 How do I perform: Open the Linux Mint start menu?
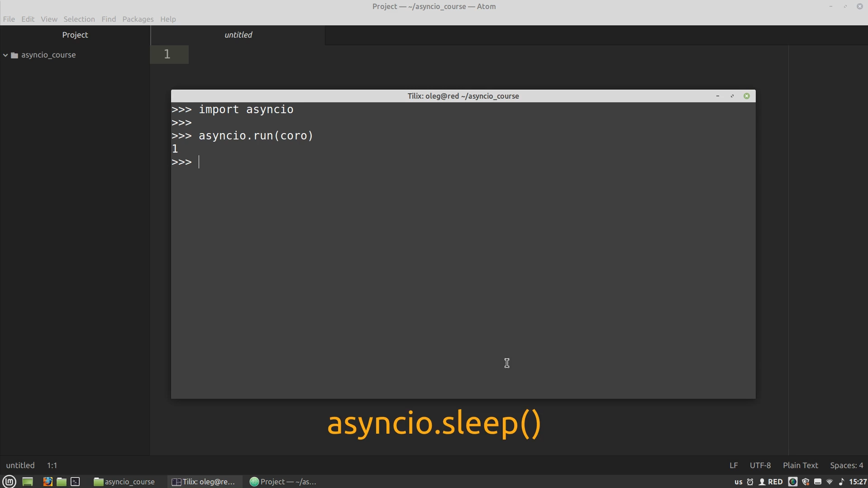pyautogui.click(x=9, y=482)
